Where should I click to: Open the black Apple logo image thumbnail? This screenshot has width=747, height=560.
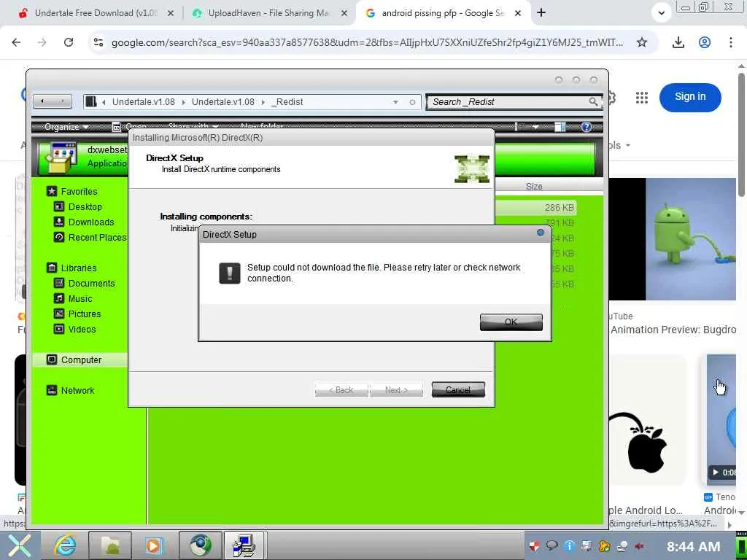point(647,419)
